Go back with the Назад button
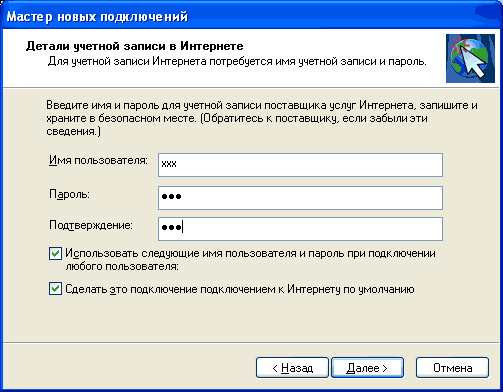Viewport: 503px width, 392px height. coord(292,368)
